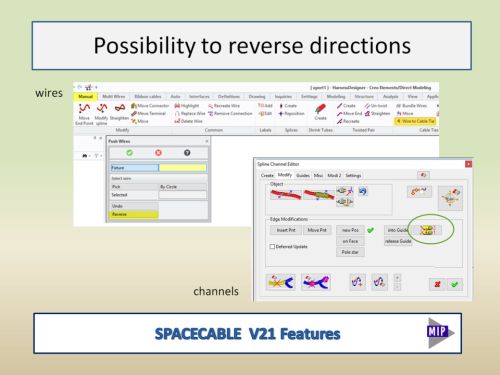Toggle the Deferred Update checkbox
Screen dimensions: 500x375
point(272,247)
